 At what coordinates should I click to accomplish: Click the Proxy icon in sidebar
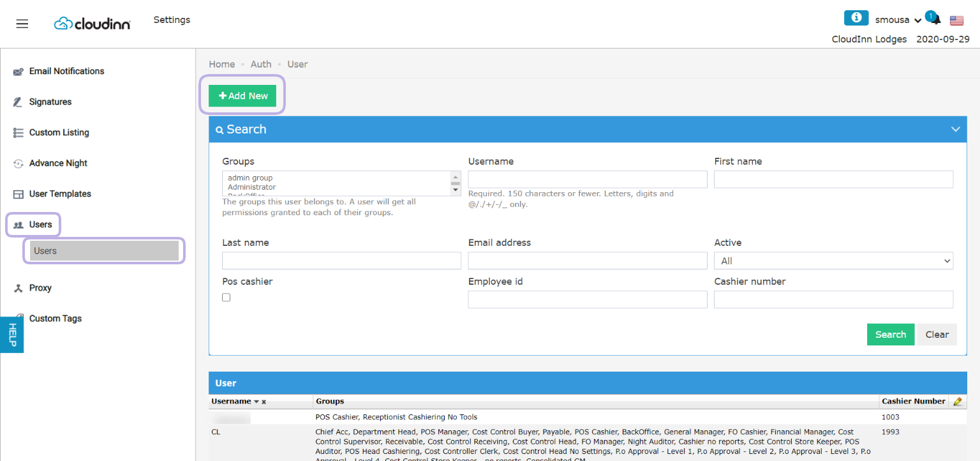19,288
